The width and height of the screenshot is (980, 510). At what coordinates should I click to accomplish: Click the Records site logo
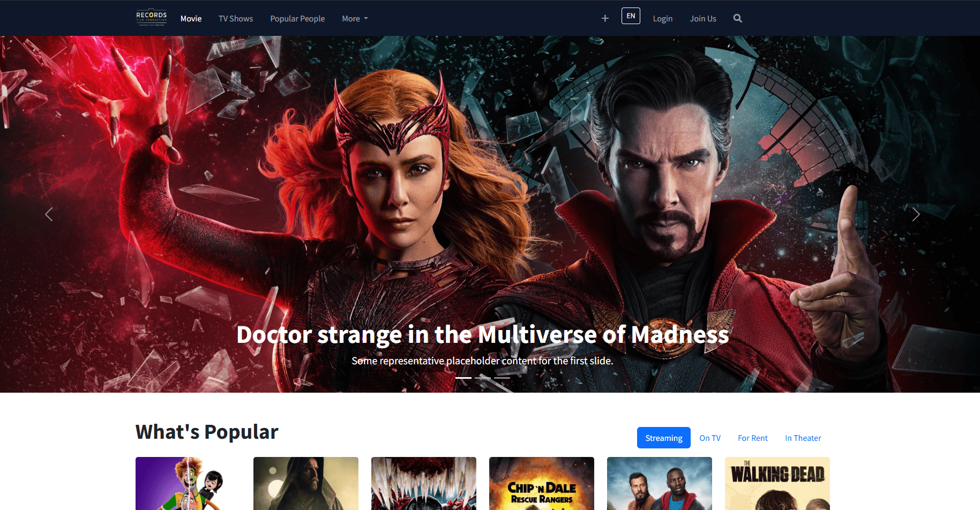point(151,18)
